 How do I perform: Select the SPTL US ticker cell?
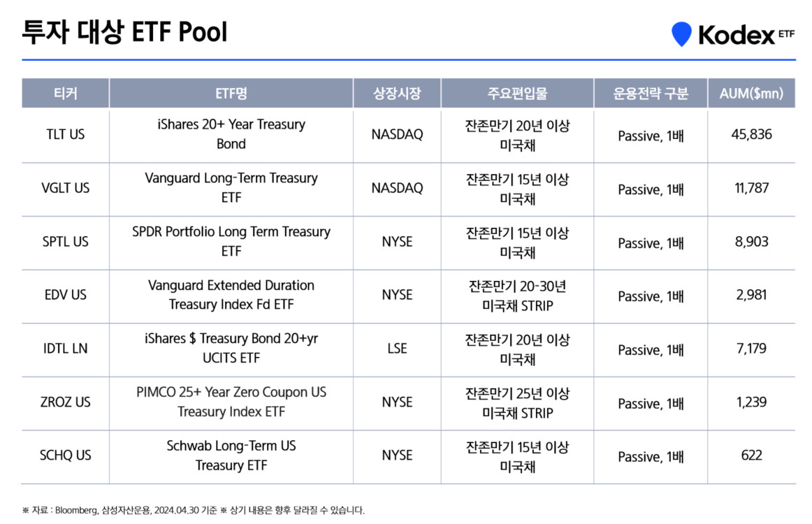coord(65,242)
